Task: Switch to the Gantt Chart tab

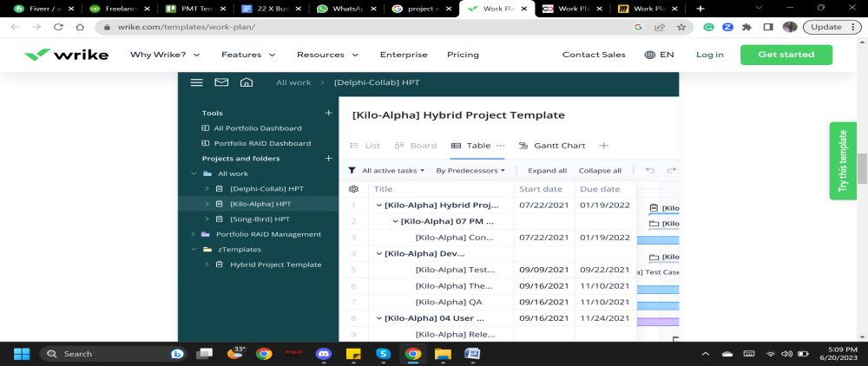Action: coord(552,146)
